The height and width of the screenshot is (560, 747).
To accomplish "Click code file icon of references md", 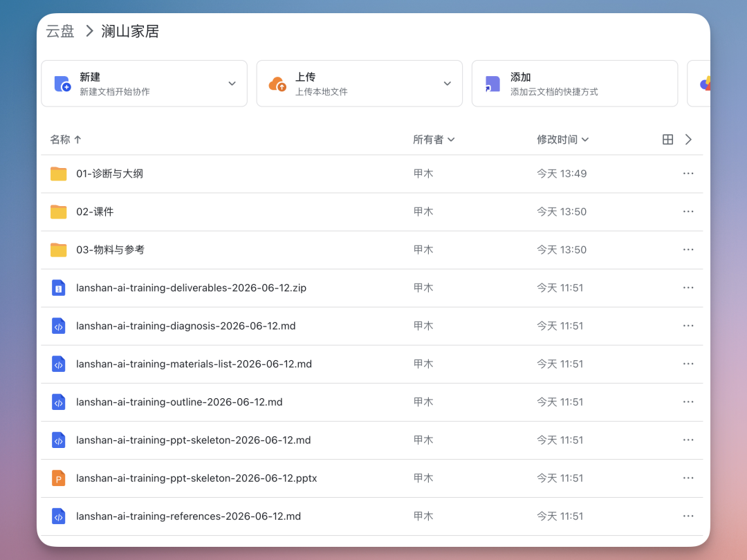I will coord(59,516).
